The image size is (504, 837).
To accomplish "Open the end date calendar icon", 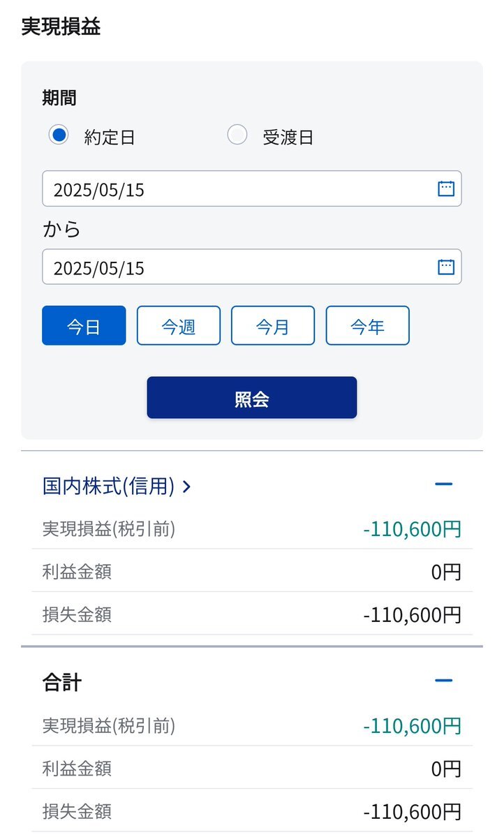I will coord(446,267).
